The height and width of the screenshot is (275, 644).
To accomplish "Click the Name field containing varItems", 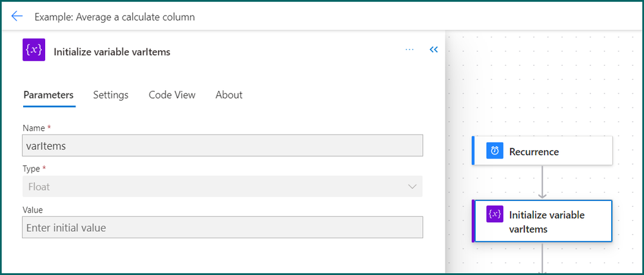I will click(x=222, y=146).
